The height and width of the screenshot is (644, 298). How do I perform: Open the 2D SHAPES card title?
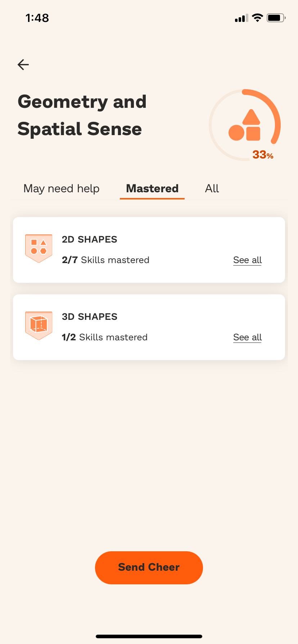90,239
